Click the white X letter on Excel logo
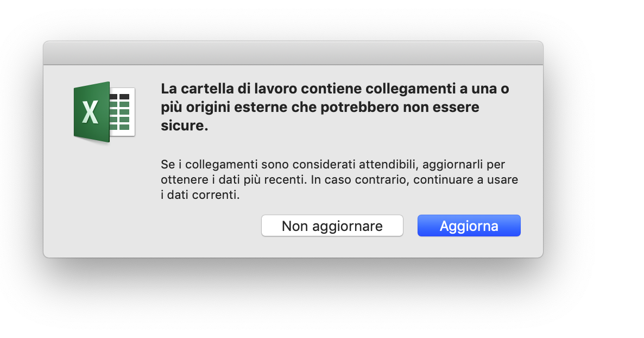644x338 pixels. [x=90, y=112]
